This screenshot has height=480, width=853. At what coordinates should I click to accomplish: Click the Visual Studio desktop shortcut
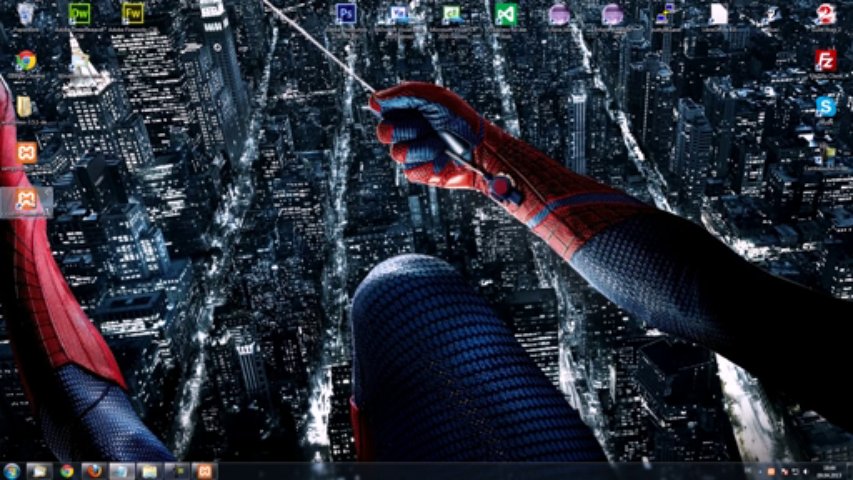point(505,15)
